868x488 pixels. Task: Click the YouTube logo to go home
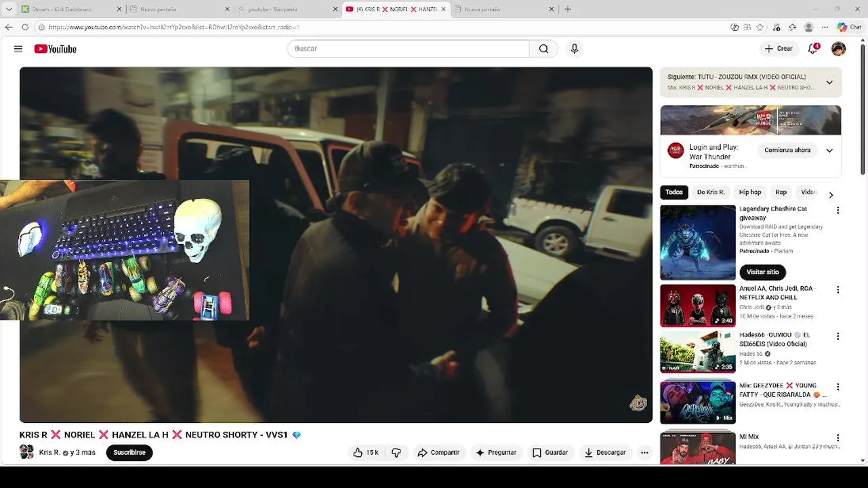click(55, 49)
